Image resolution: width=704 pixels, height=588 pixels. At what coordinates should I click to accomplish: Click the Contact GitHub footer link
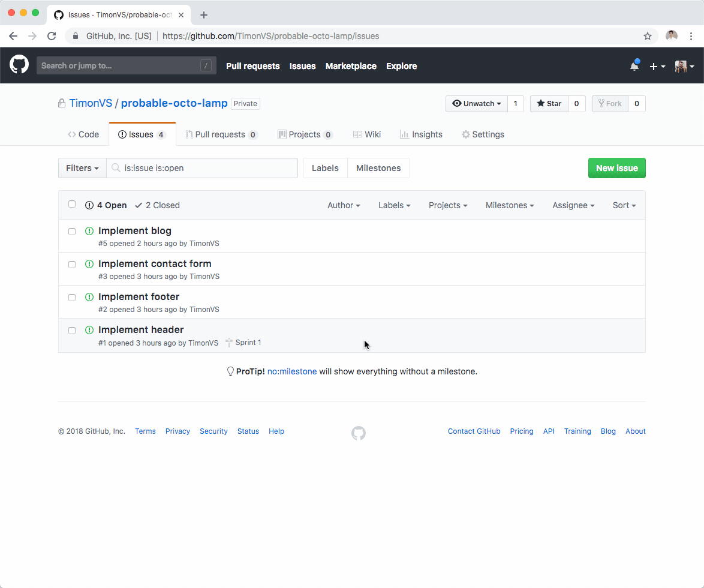click(474, 431)
